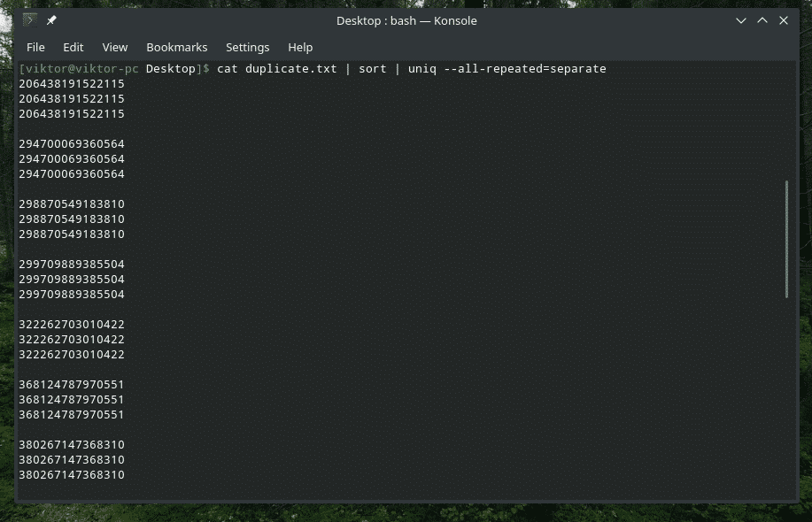
Task: Click the '--all-repeated=separate' option text
Action: pyautogui.click(x=525, y=69)
